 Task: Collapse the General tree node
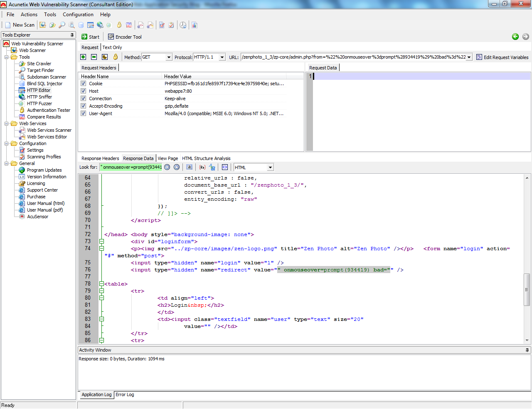pyautogui.click(x=7, y=163)
